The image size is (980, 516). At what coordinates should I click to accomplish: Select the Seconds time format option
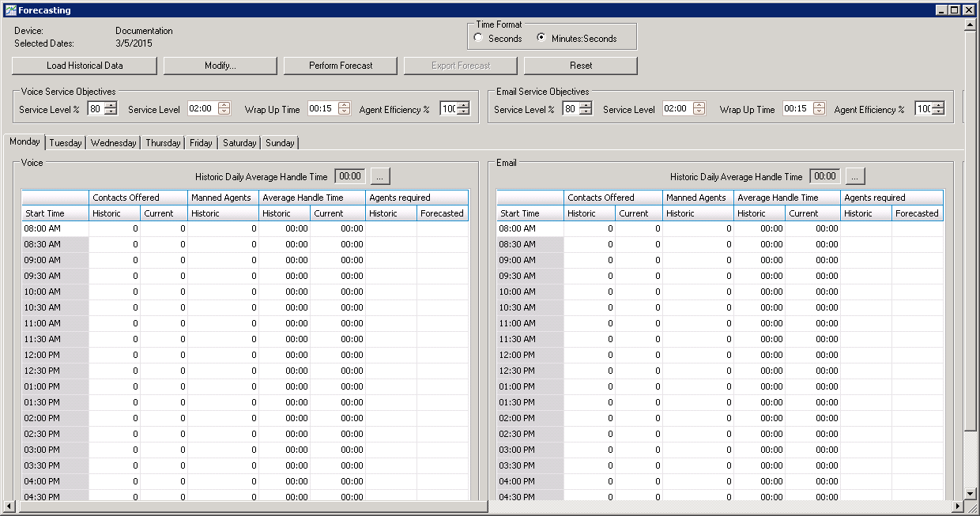pos(479,38)
